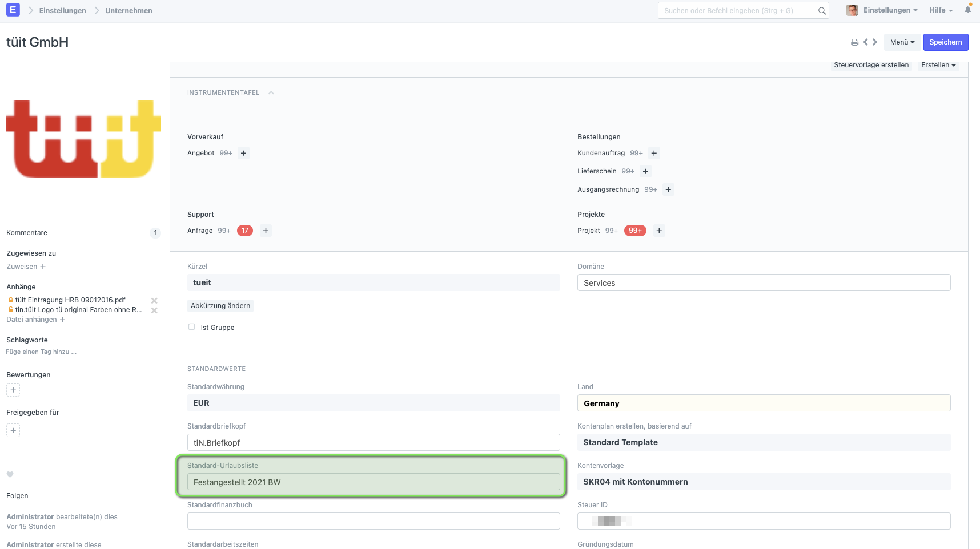Open the Erstellen dropdown

click(938, 65)
